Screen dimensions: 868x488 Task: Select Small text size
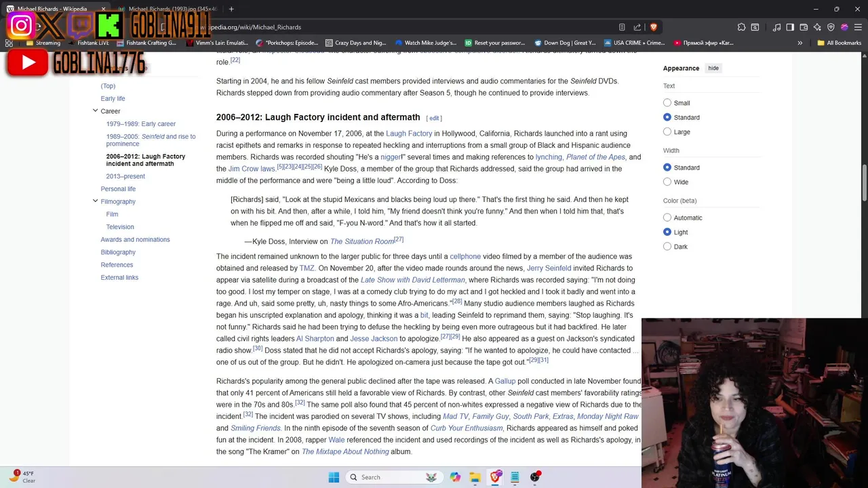click(667, 103)
